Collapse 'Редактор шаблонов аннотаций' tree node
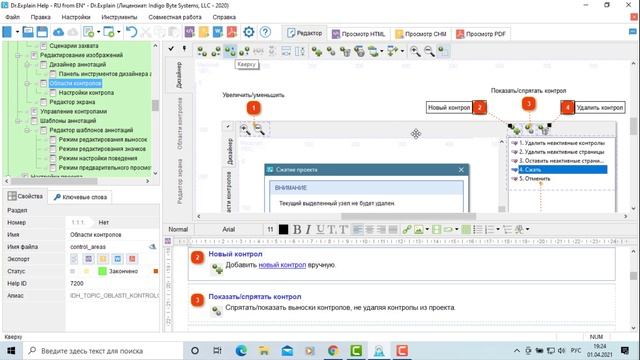640x360 pixels. tap(27, 130)
